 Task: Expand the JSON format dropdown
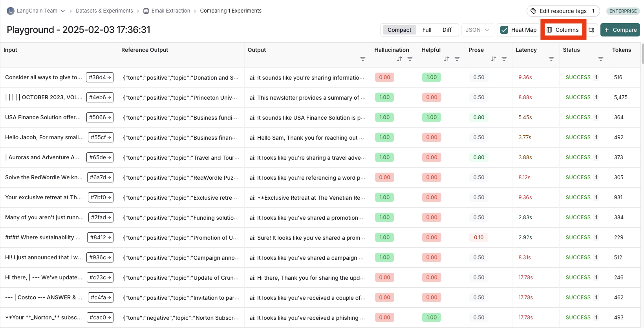click(x=477, y=30)
